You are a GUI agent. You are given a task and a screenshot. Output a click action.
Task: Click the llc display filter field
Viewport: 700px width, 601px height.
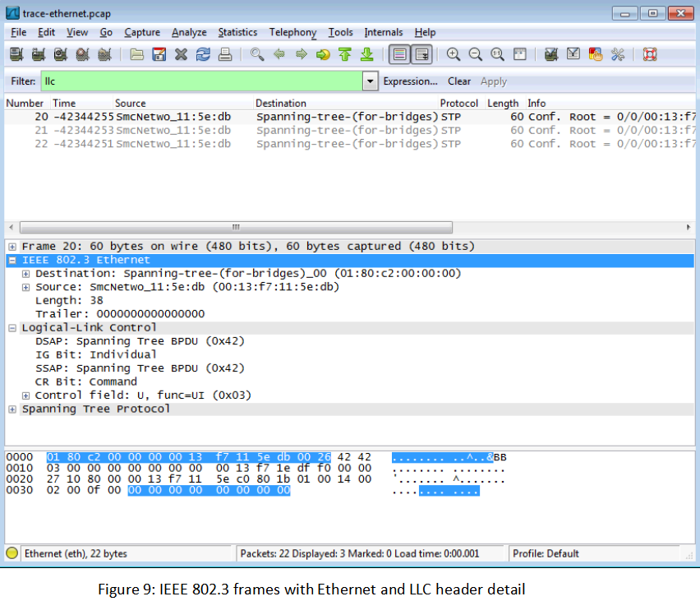(202, 81)
